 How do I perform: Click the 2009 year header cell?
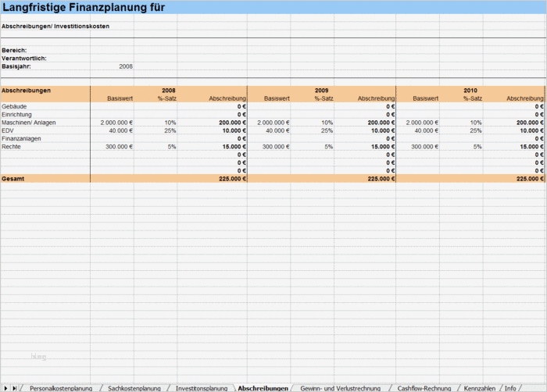click(321, 91)
